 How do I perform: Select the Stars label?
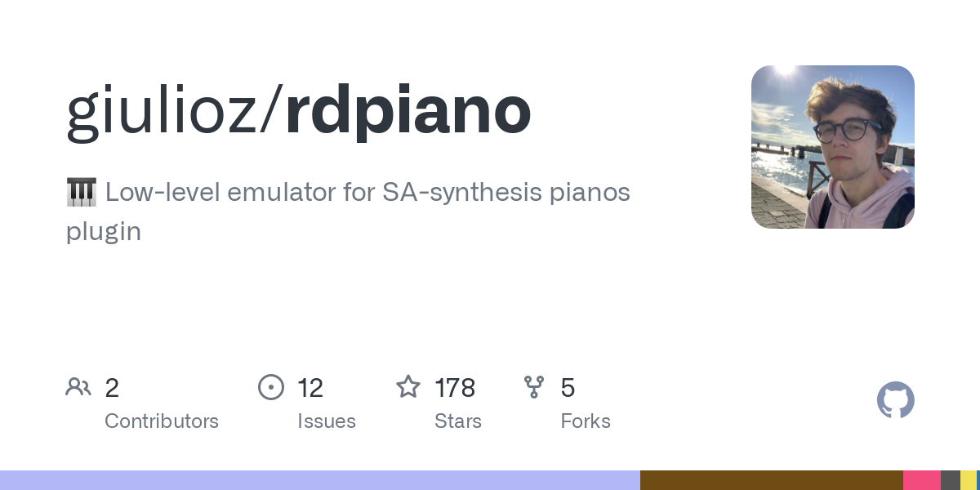(458, 421)
